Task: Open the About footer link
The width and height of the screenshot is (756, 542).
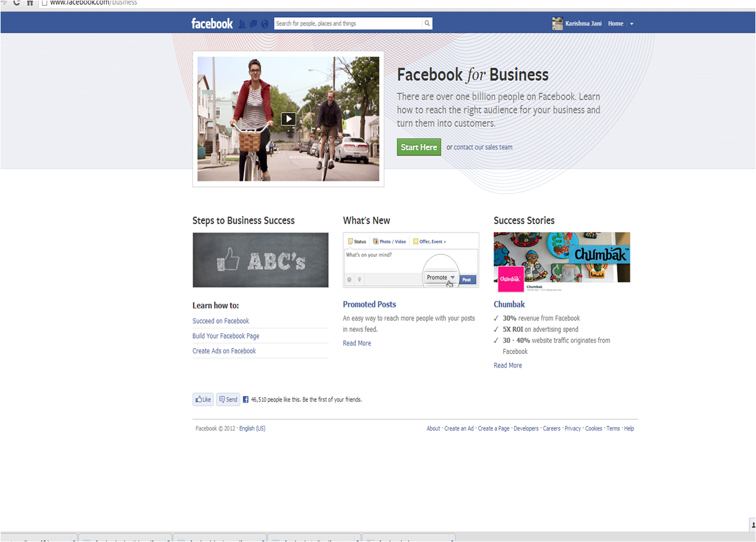Action: pos(434,429)
